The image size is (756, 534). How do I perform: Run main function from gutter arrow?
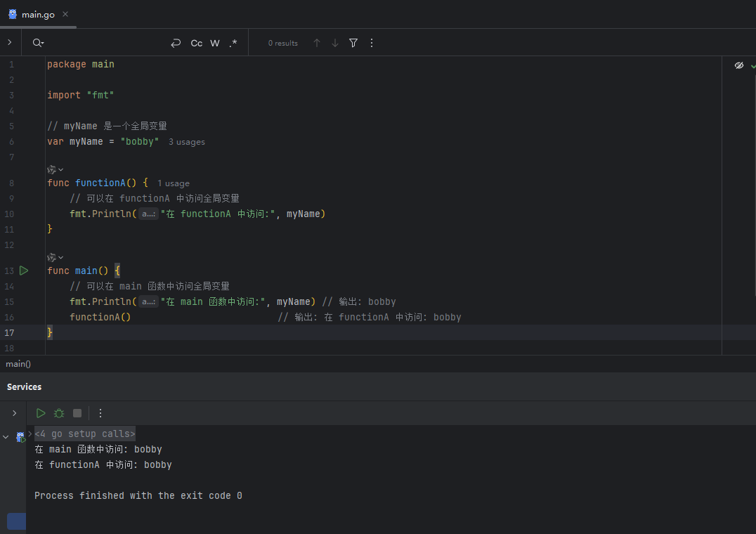24,271
